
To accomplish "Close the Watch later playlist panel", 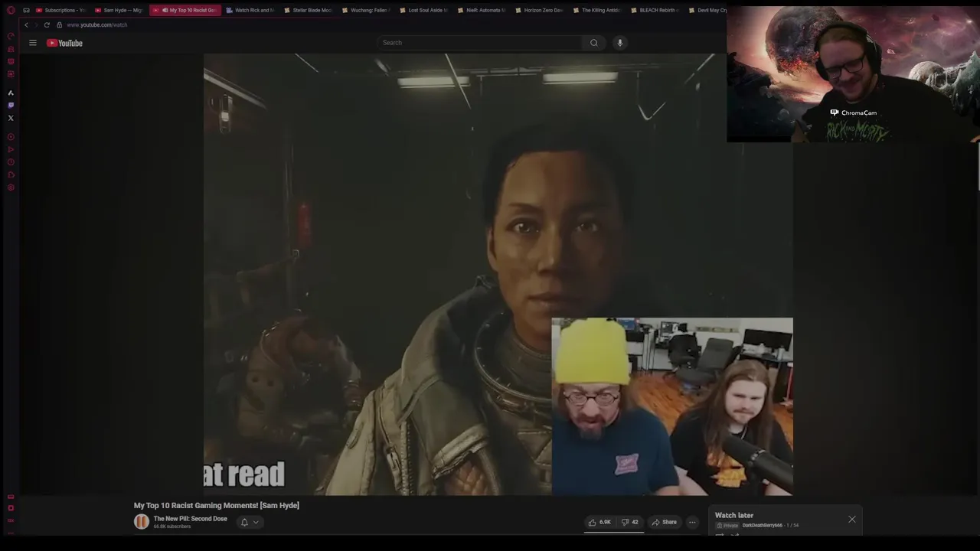I will 852,520.
